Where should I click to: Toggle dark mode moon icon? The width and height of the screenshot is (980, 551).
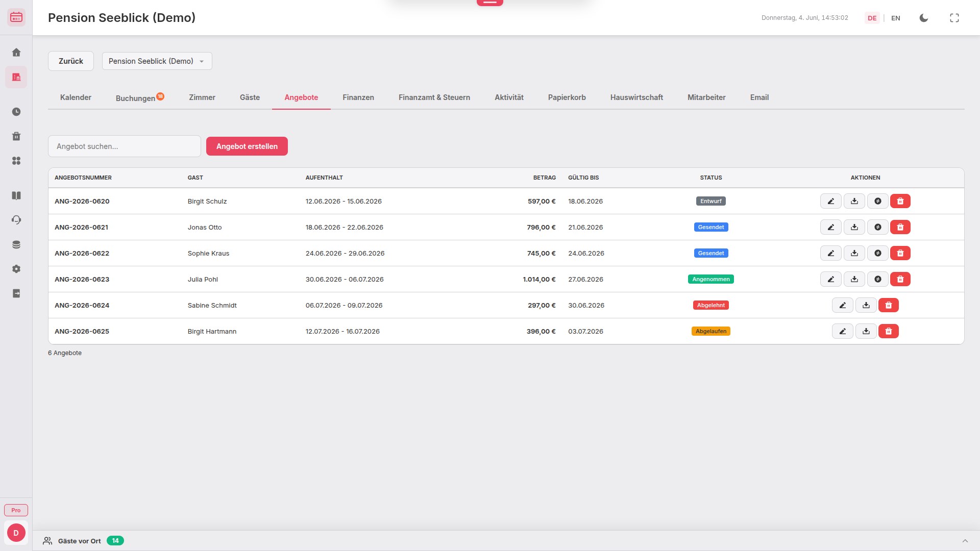coord(924,18)
